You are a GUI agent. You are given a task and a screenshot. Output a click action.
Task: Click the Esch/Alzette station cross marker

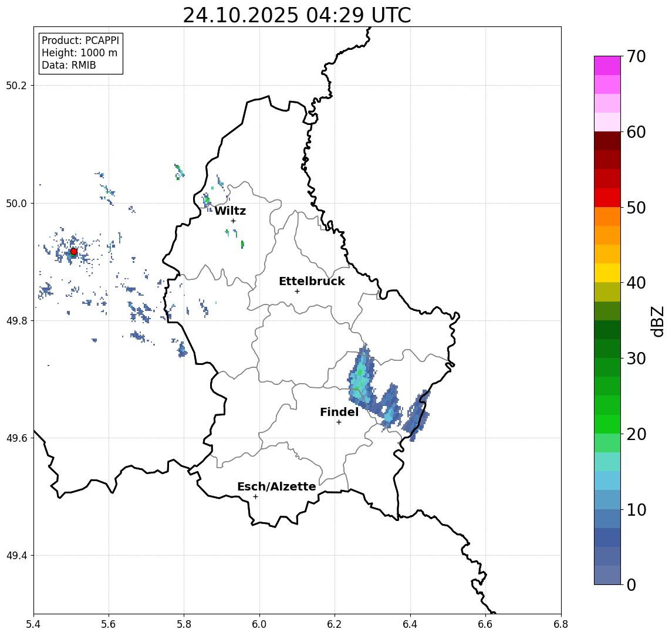pos(255,497)
